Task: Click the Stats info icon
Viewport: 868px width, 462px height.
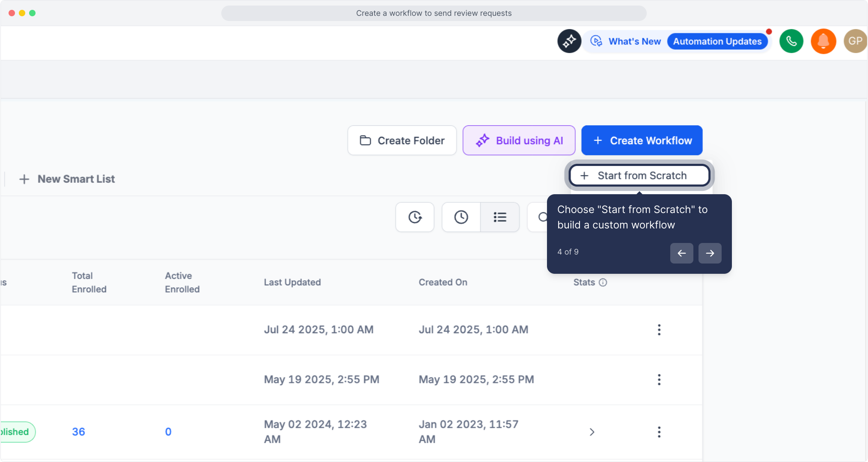Action: [603, 282]
